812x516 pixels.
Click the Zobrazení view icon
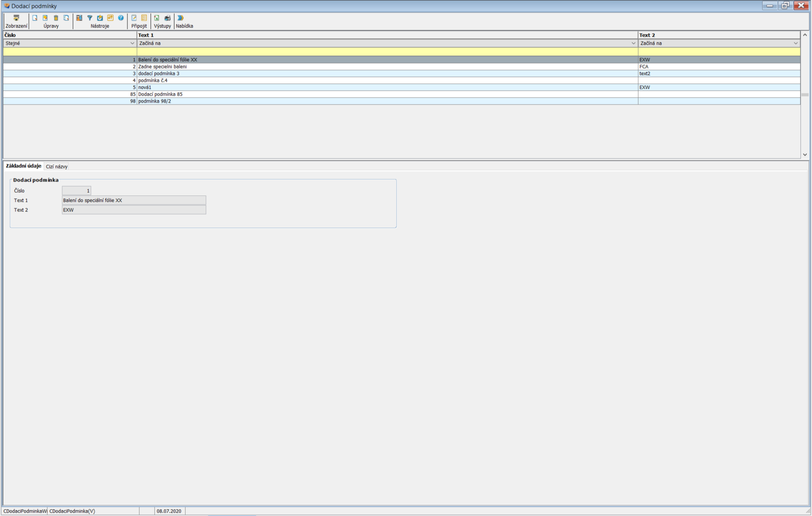pos(16,18)
